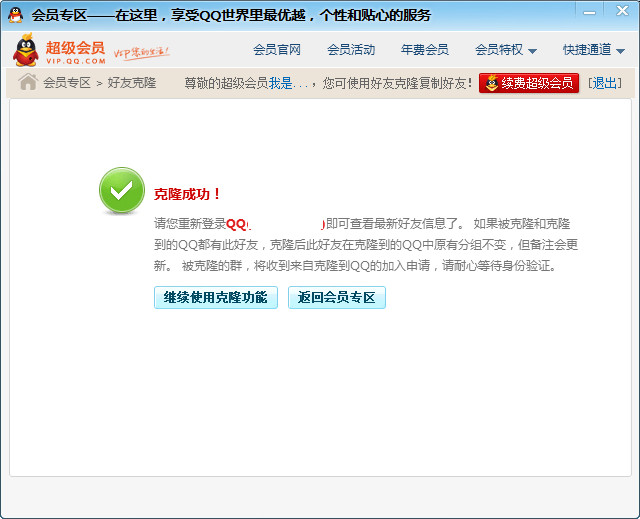Select 年费会员 in navigation bar
The image size is (640, 519).
click(425, 50)
